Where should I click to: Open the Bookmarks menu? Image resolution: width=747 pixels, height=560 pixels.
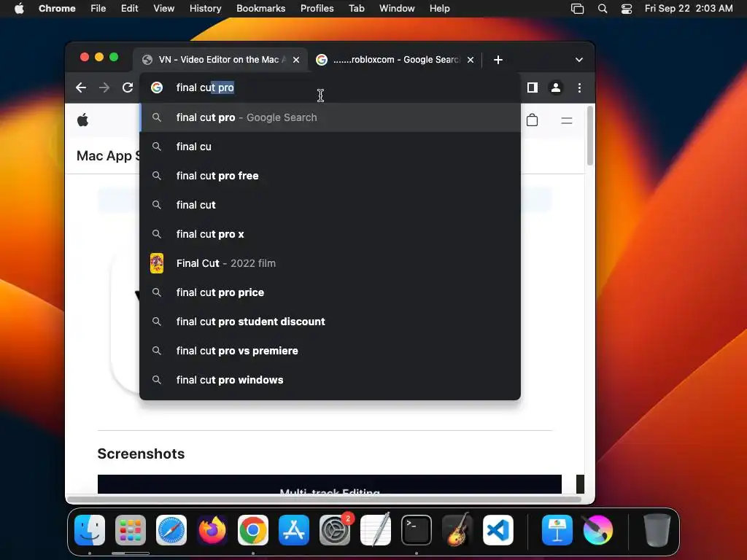[260, 8]
